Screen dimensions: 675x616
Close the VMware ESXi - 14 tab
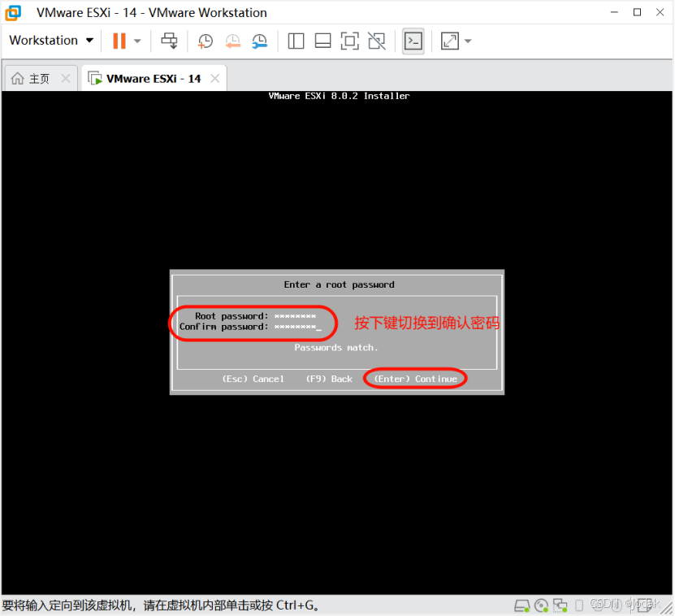click(214, 78)
